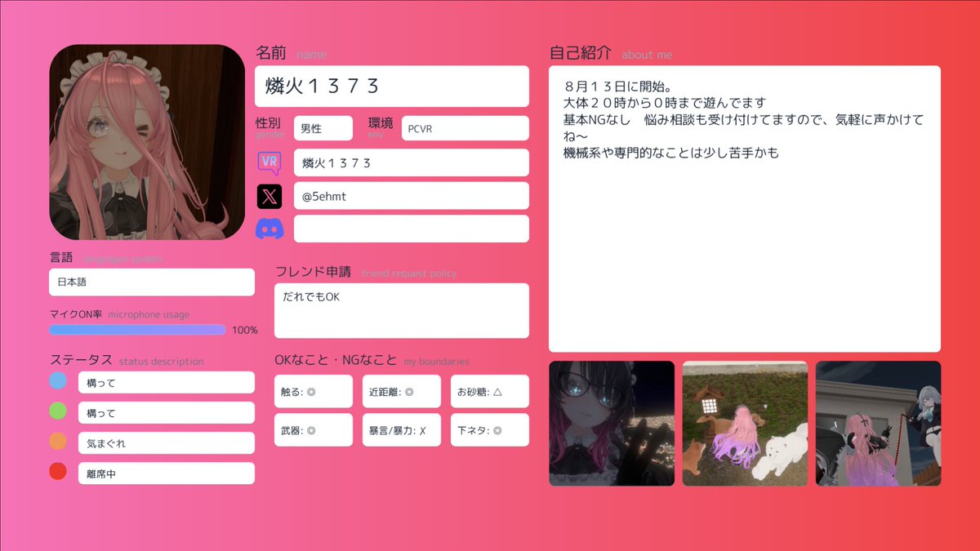Open the rooftop two-avatars thumbnail
The image size is (980, 551).
coord(878,424)
